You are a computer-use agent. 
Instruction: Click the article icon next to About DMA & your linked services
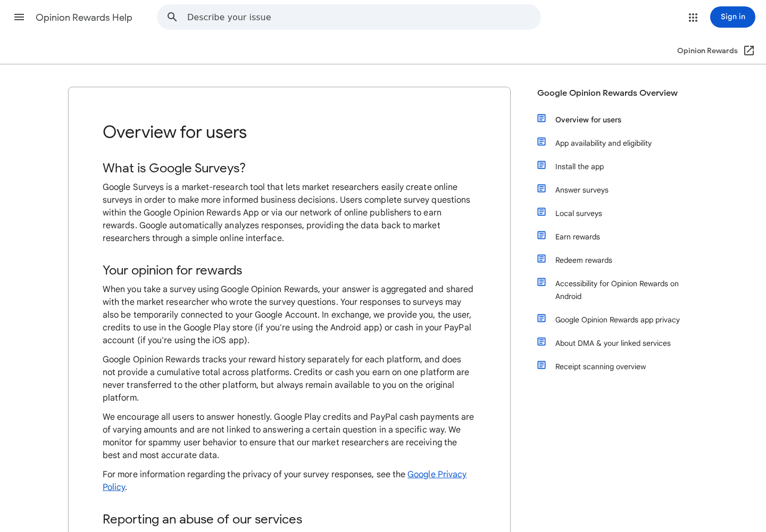(x=542, y=342)
